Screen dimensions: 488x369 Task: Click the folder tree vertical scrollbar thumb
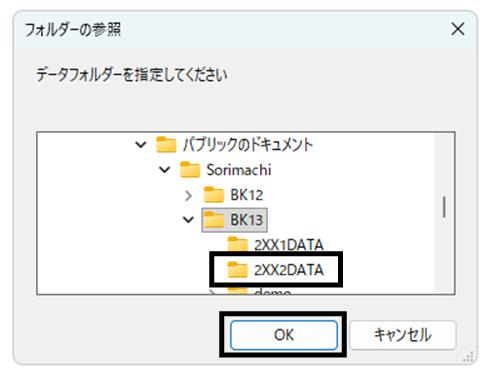pyautogui.click(x=444, y=207)
